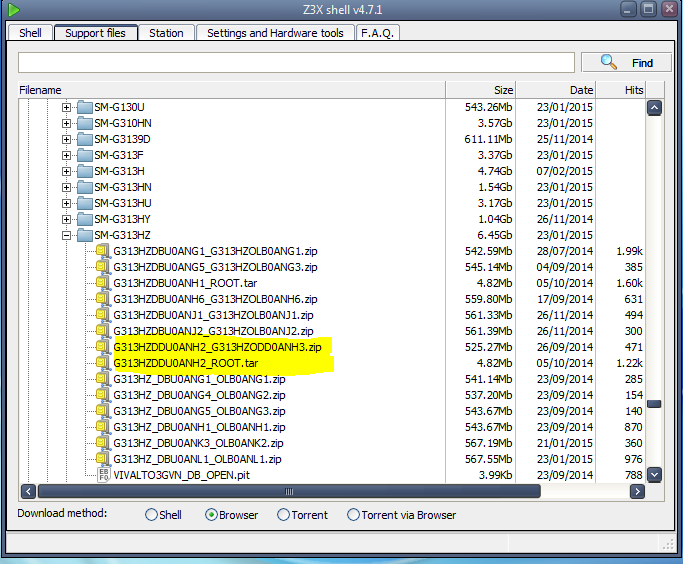The width and height of the screenshot is (683, 564).
Task: Open Settings and Hardware tools tab
Action: tap(275, 33)
